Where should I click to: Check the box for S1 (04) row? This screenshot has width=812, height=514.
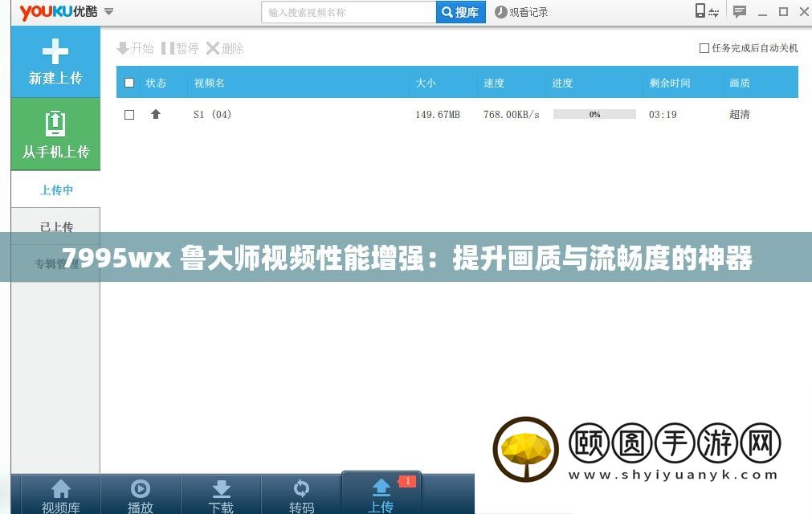coord(129,115)
